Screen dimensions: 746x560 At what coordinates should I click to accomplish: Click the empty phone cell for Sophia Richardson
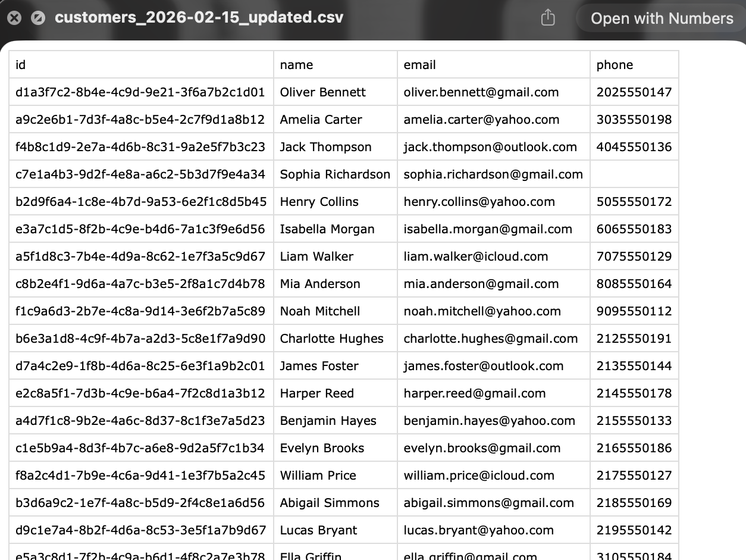pos(634,174)
